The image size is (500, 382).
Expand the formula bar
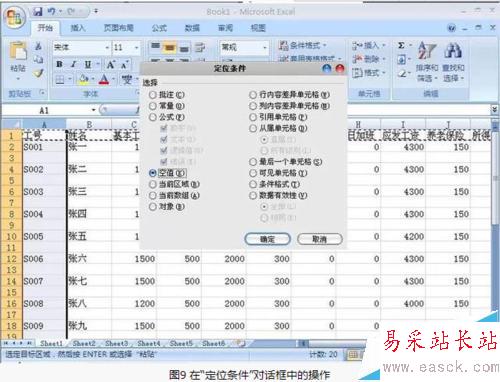pos(495,109)
